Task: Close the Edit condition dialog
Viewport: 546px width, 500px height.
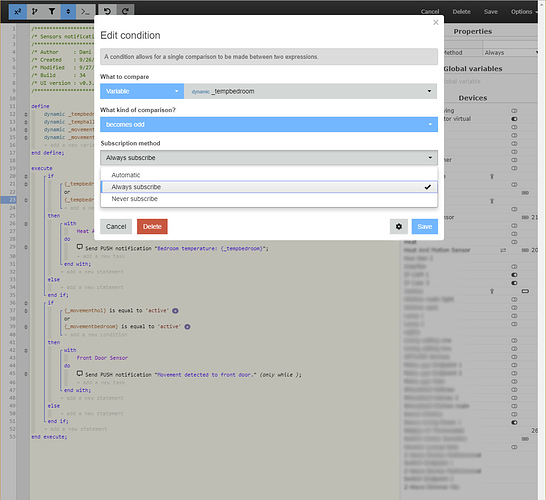Action: tap(436, 22)
